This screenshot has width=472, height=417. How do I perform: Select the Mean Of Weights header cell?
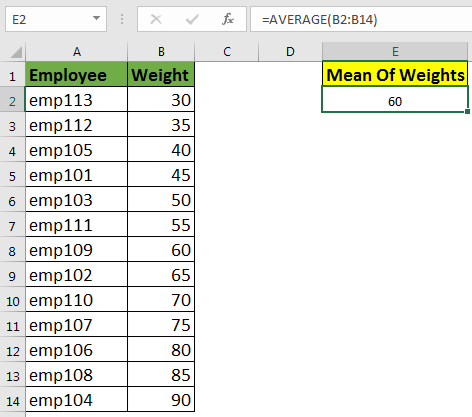(x=395, y=74)
